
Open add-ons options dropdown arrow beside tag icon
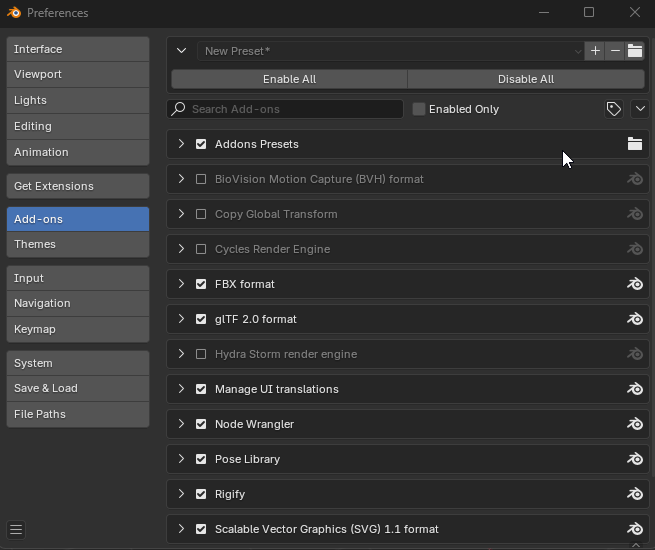[640, 109]
